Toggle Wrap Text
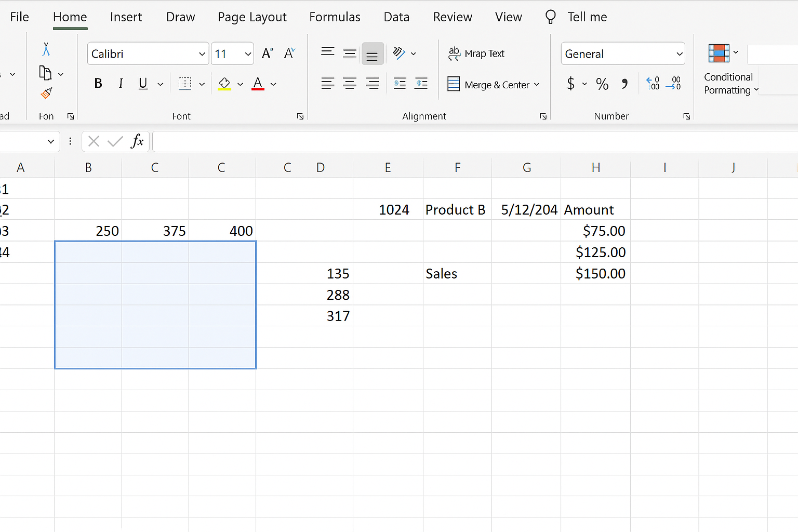 (476, 54)
